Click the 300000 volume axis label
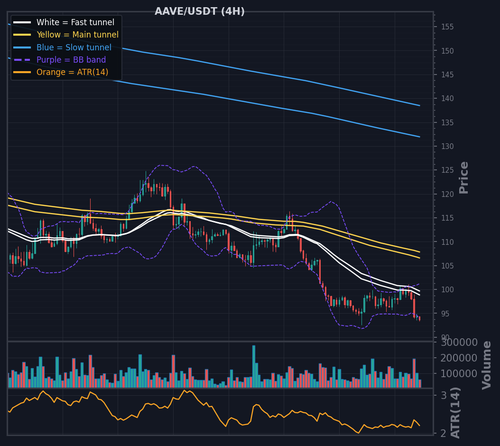 click(459, 342)
